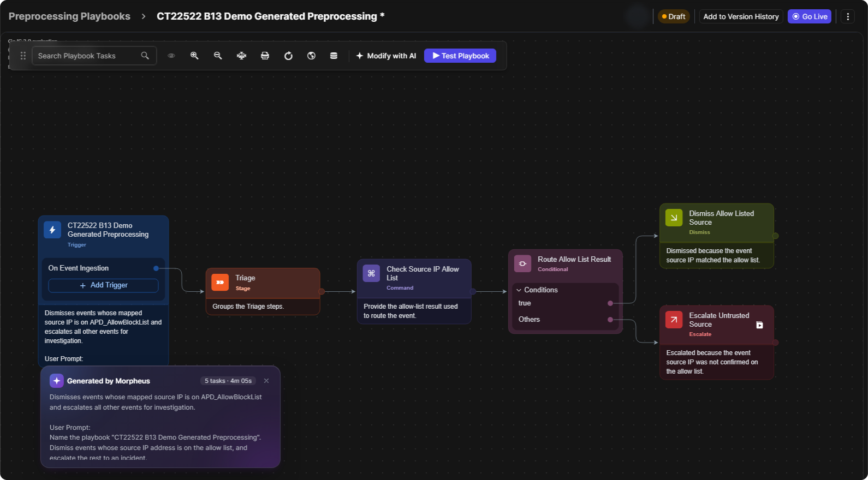The height and width of the screenshot is (480, 868).
Task: Open the three-dot more options menu
Action: click(x=848, y=16)
